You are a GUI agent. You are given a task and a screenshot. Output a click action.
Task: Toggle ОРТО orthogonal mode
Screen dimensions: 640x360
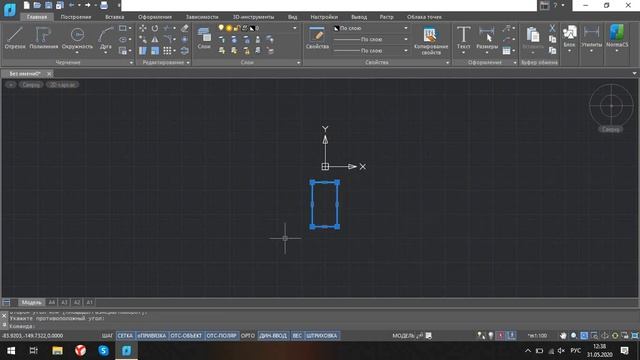coord(248,336)
